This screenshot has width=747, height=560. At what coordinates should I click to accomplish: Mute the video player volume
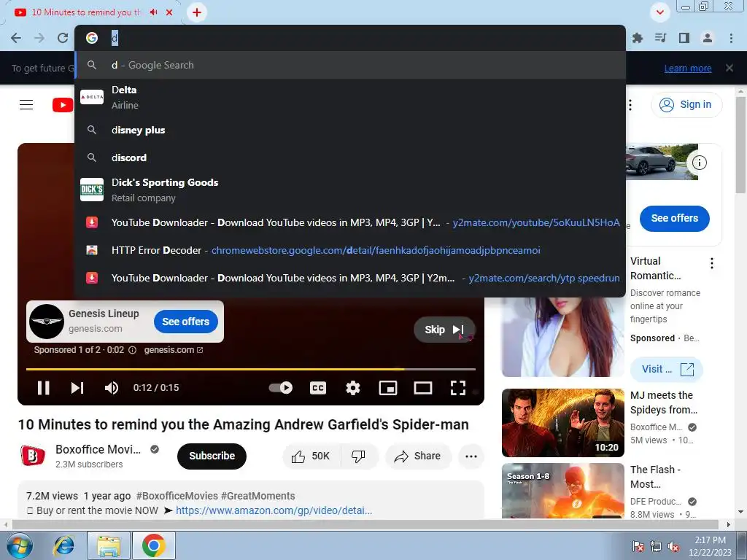(x=112, y=388)
